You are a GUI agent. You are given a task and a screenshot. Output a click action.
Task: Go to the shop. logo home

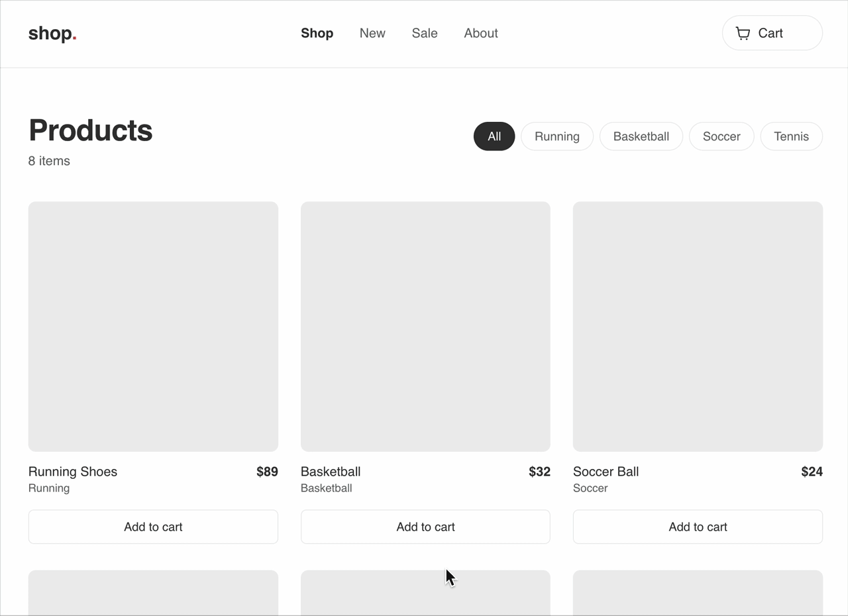click(52, 33)
